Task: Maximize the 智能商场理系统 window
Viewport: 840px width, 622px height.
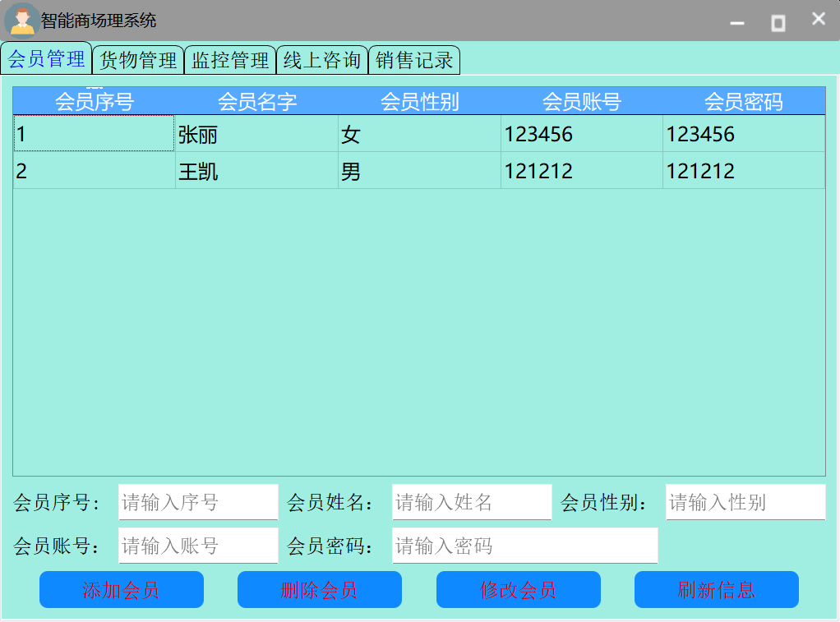Action: 778,22
